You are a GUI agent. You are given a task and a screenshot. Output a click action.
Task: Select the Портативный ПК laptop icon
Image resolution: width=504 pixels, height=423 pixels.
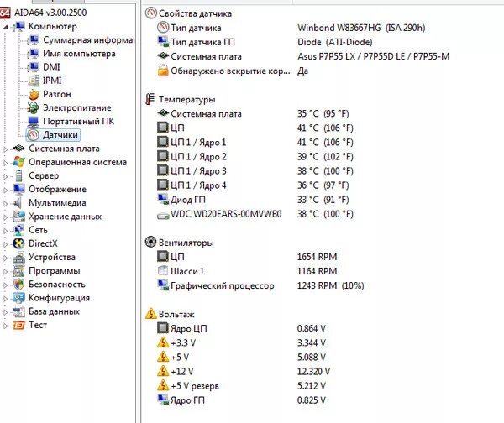34,121
